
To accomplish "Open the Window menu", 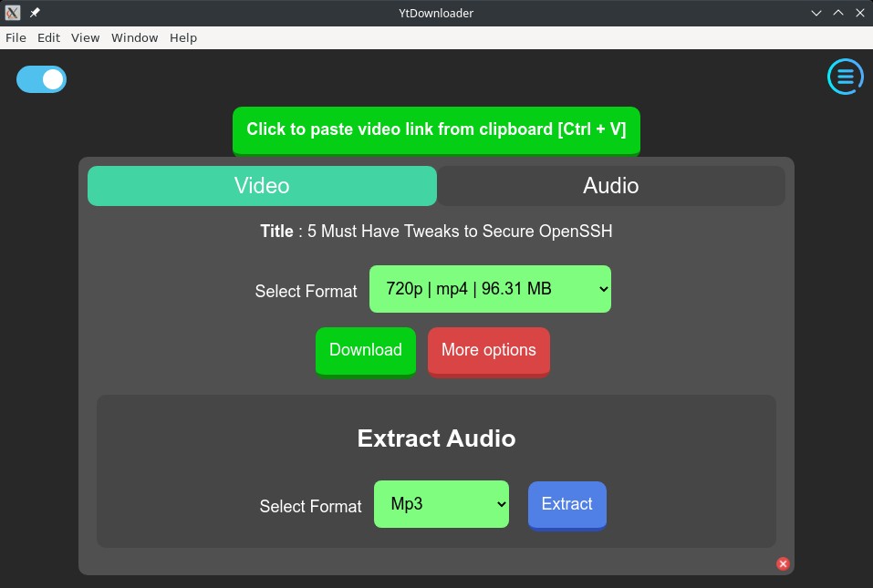I will 135,37.
